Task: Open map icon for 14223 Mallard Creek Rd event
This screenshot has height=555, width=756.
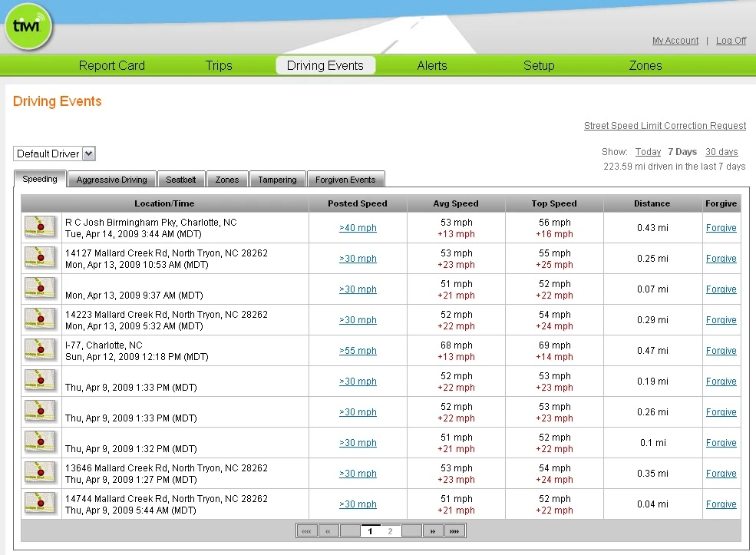Action: coord(41,319)
